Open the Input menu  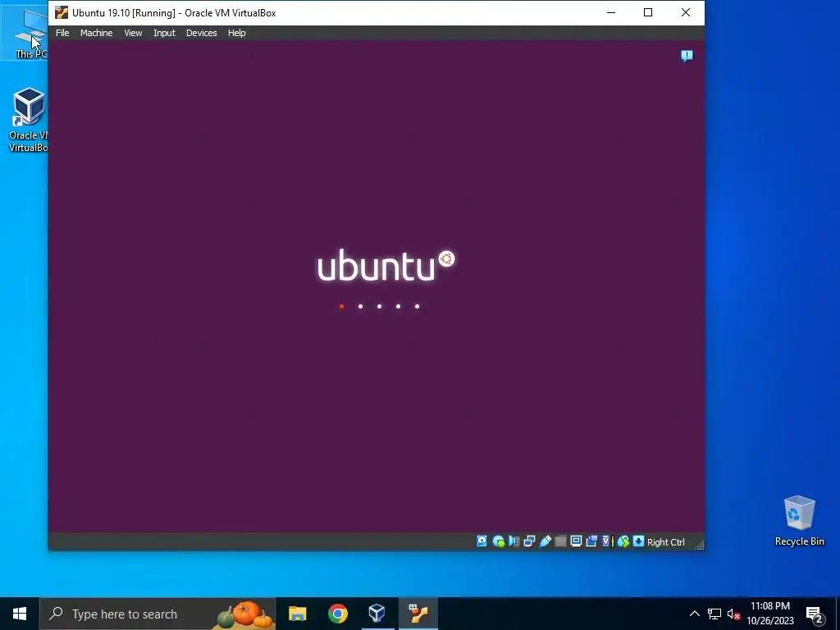coord(164,33)
